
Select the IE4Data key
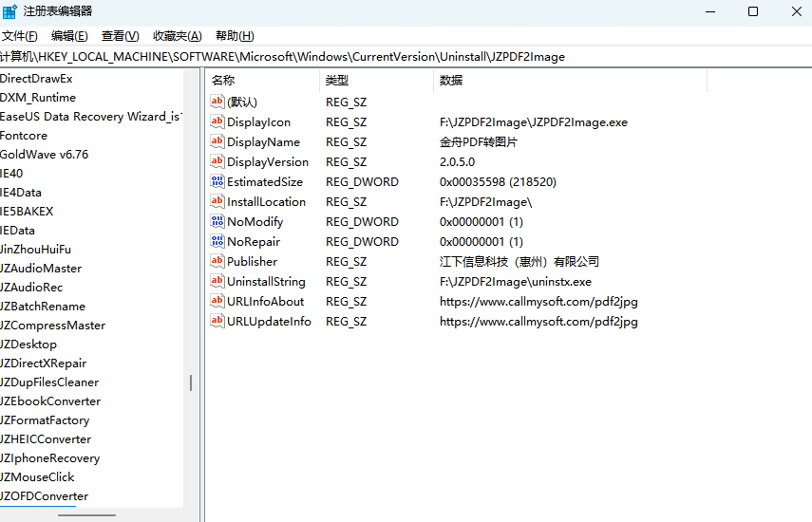pos(21,193)
